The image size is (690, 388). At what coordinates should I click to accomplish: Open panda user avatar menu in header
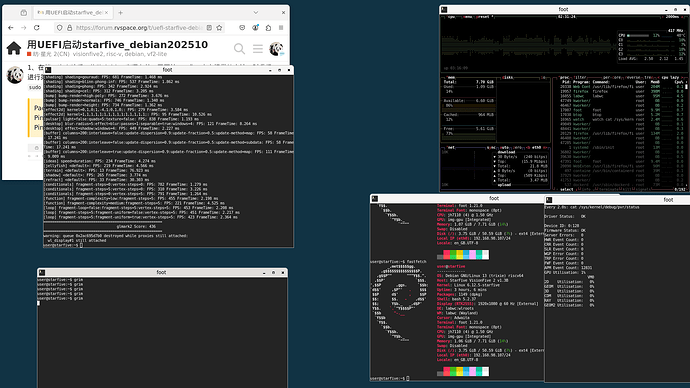point(276,48)
